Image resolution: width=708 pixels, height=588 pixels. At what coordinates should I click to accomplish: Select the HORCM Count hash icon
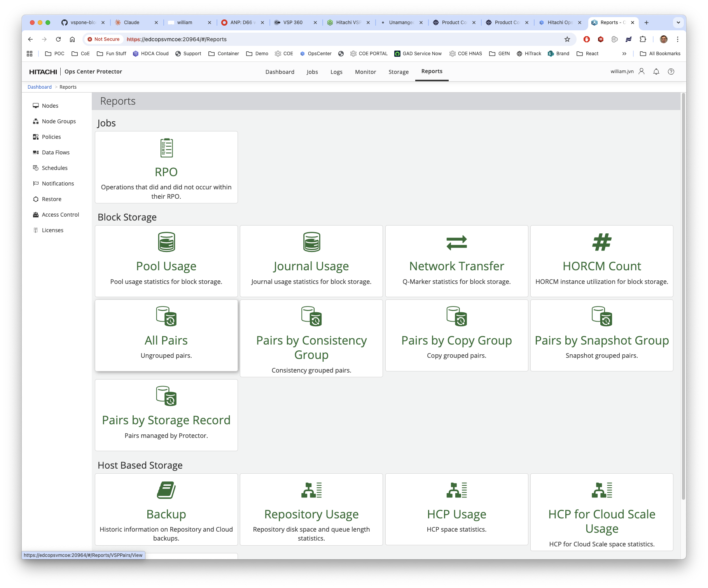[601, 242]
